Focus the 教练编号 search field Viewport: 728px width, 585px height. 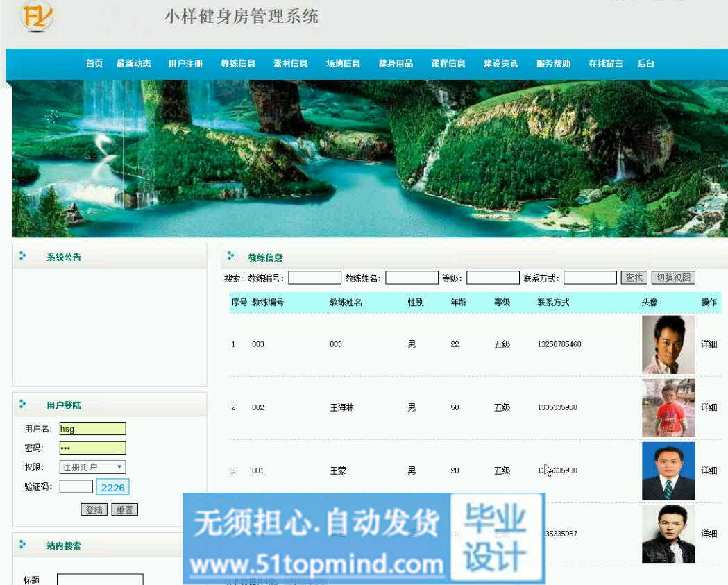coord(315,278)
